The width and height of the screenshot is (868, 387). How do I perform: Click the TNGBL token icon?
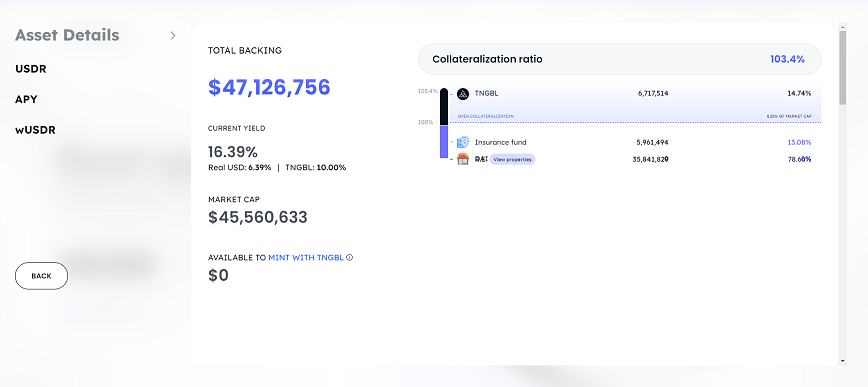click(x=463, y=94)
